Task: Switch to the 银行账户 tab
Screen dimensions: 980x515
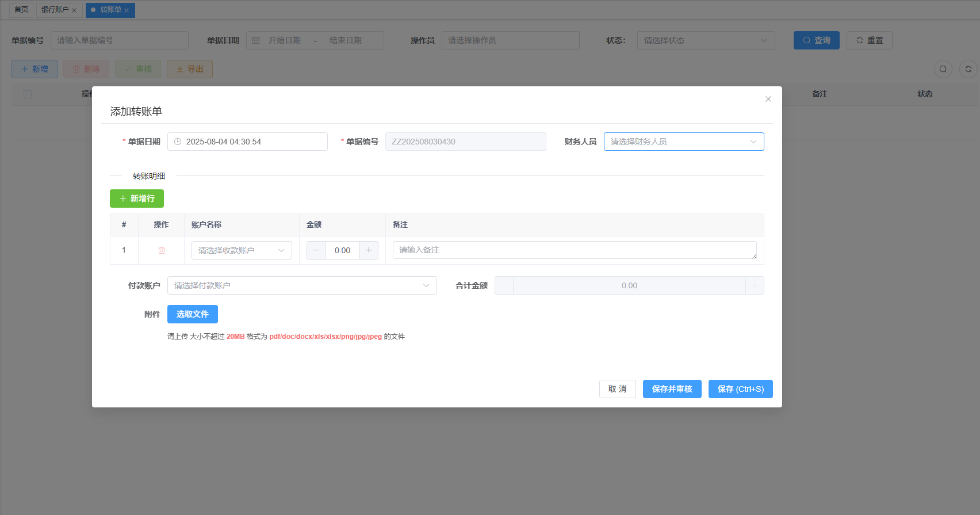Action: [x=55, y=10]
